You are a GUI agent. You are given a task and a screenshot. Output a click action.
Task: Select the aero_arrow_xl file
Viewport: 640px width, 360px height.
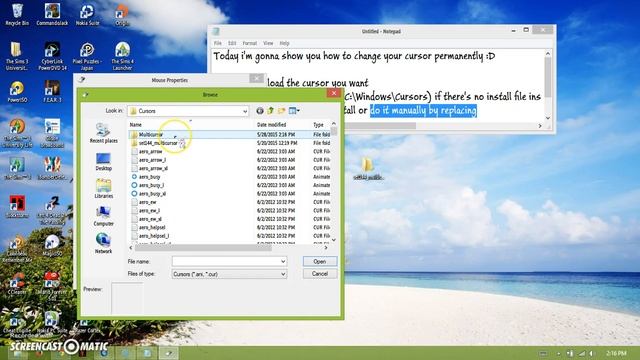pyautogui.click(x=153, y=168)
